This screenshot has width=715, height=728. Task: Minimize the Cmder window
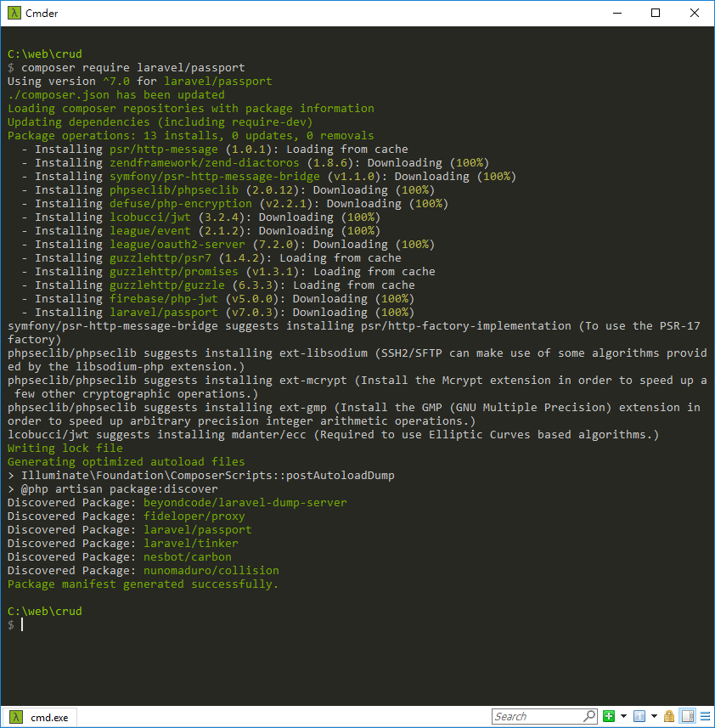point(617,13)
